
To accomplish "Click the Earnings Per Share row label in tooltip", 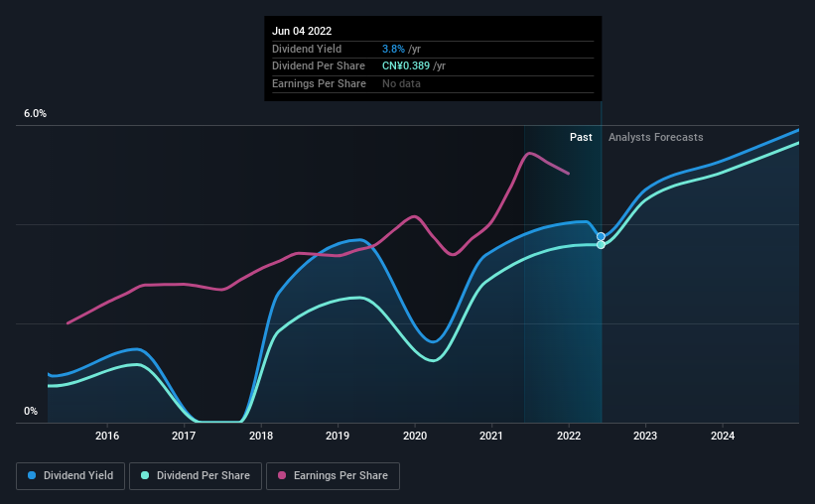I will point(319,83).
